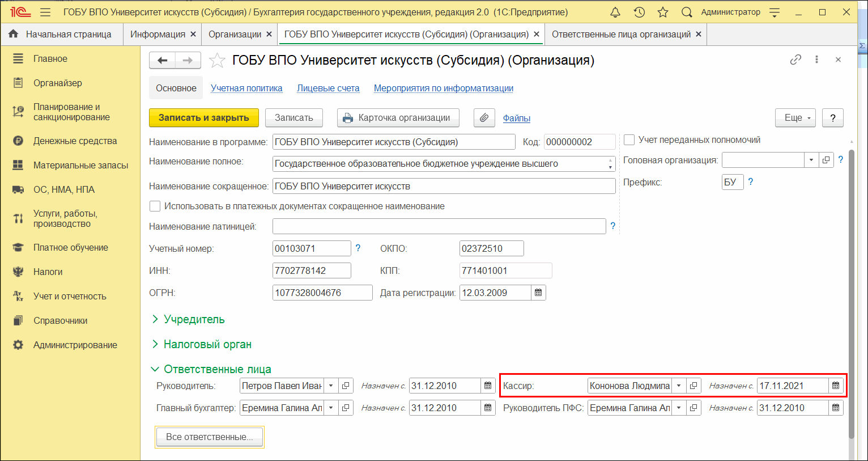This screenshot has height=461, width=868.
Task: Go back with left arrow button
Action: 163,60
